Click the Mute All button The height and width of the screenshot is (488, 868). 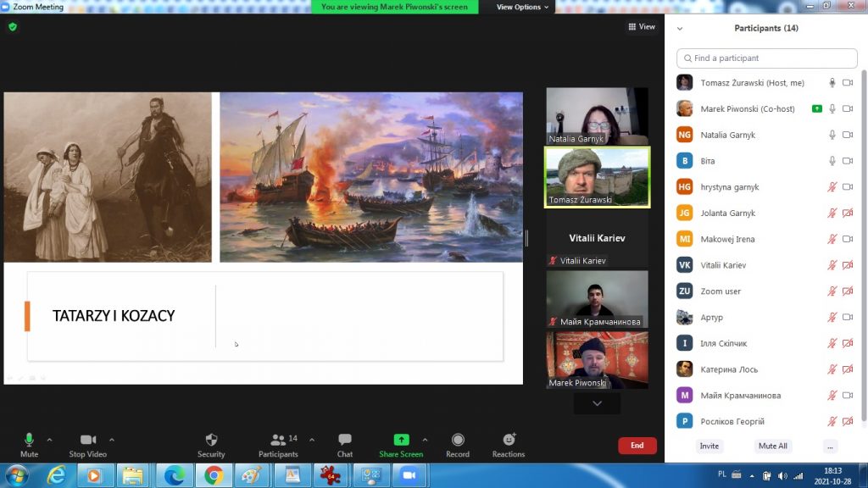[772, 446]
